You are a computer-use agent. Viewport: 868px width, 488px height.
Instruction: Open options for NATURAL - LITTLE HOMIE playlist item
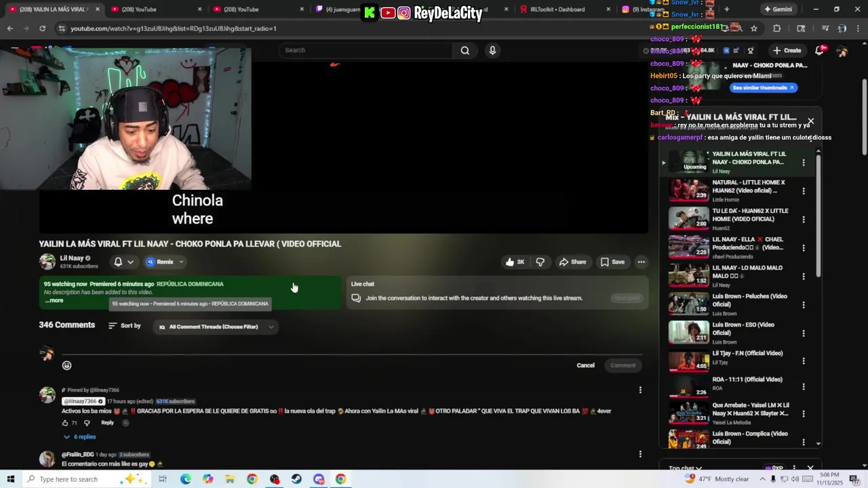[804, 191]
